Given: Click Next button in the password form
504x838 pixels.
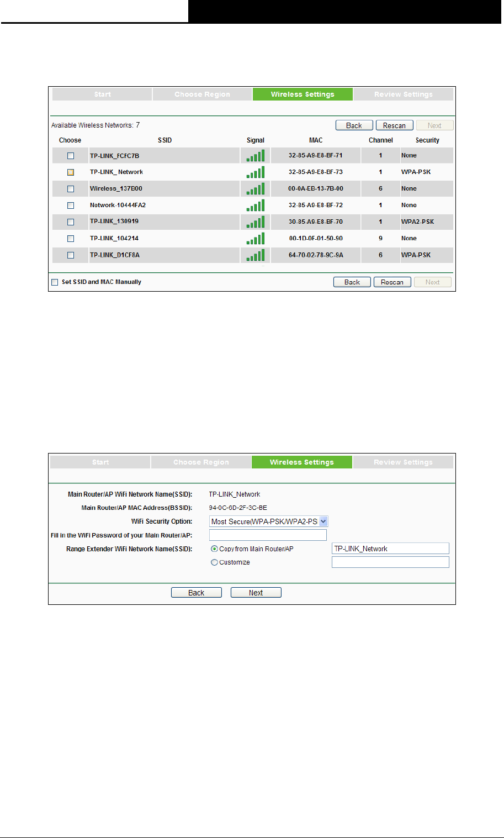Looking at the screenshot, I should tap(256, 593).
